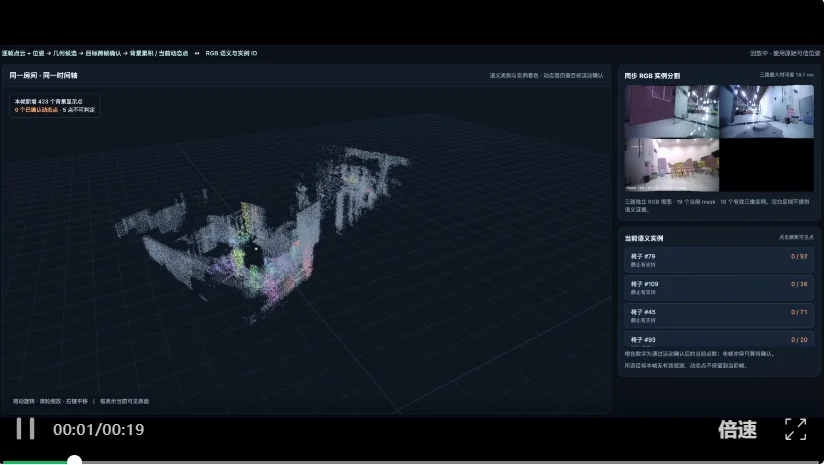Open the top-left purple wall camera thumbnail
825x465 pixels.
[x=671, y=112]
